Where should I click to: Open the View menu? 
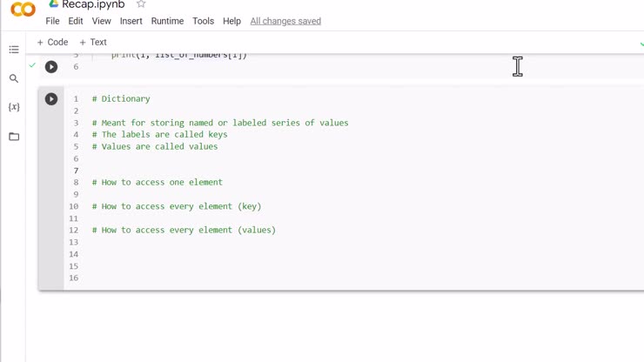tap(102, 21)
